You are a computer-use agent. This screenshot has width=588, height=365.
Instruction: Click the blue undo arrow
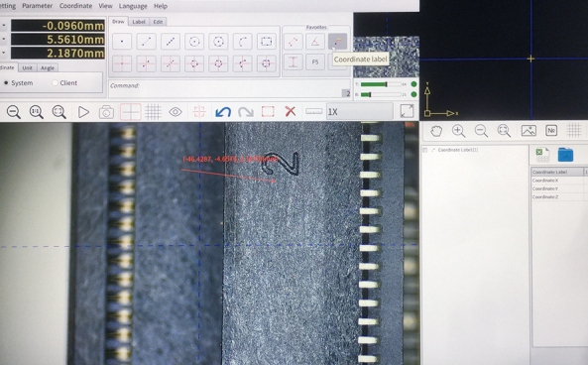click(223, 112)
